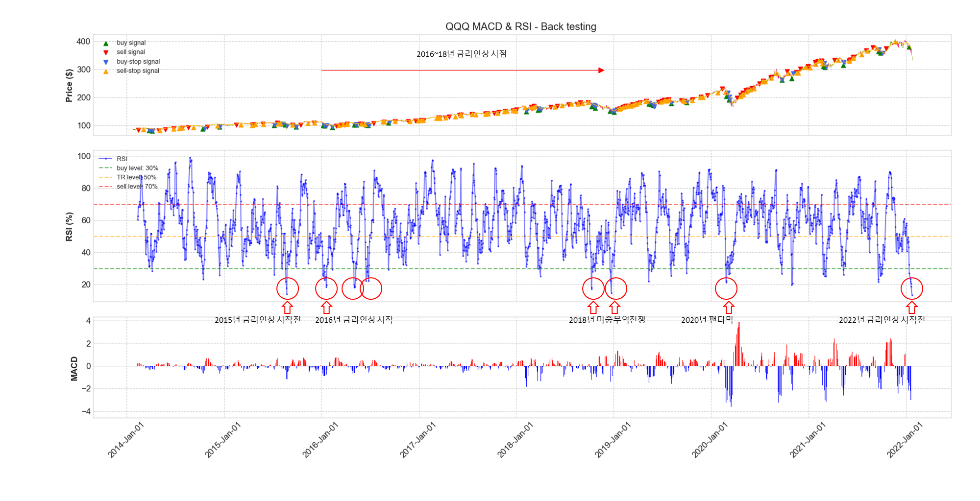Click the '2020년 팬더믹' annotation text
Viewport: 980px width, 501px height.
[x=707, y=320]
